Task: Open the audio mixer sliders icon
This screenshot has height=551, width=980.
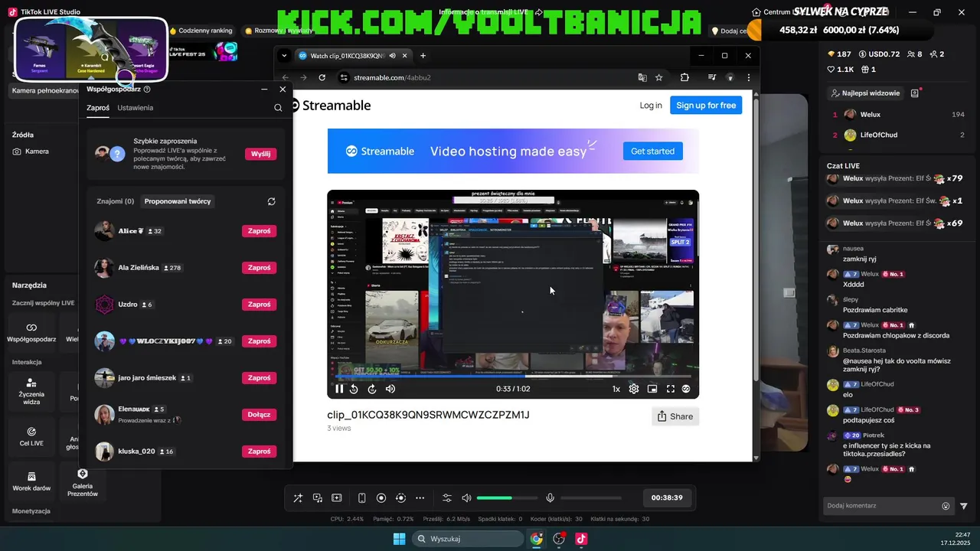Action: coord(447,498)
